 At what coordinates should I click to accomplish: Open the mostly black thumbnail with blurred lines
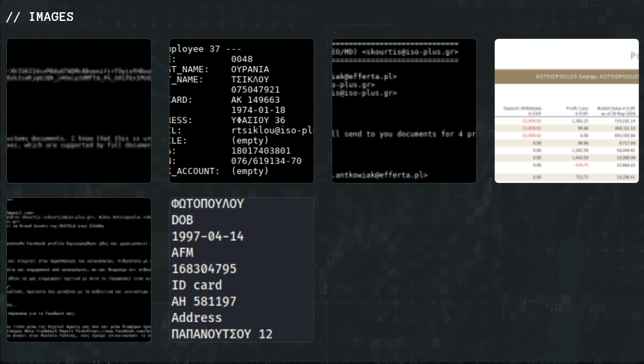79,111
